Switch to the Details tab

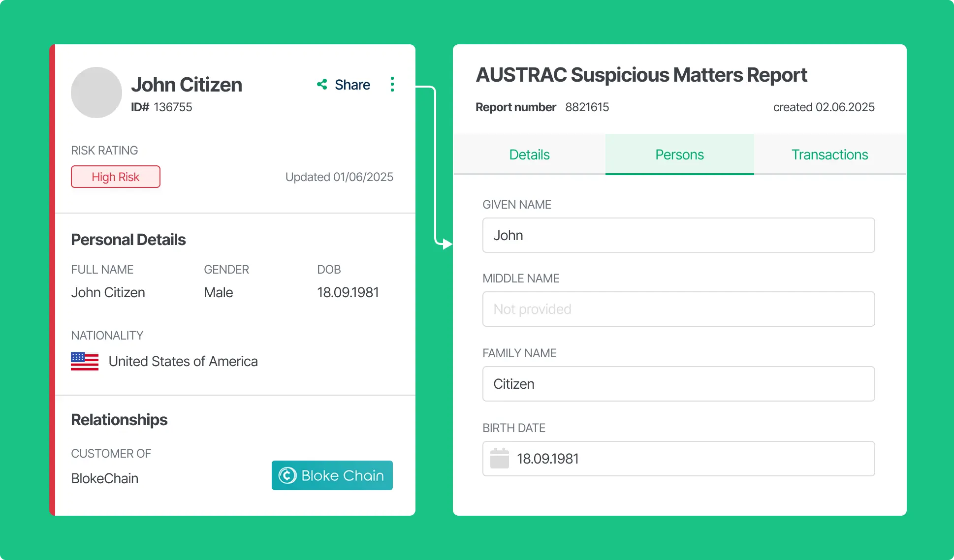coord(529,154)
